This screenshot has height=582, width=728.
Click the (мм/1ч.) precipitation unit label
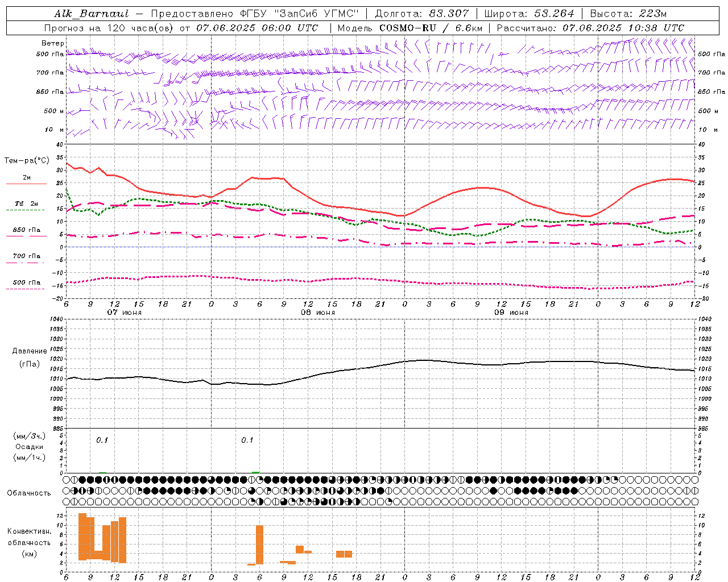point(30,458)
